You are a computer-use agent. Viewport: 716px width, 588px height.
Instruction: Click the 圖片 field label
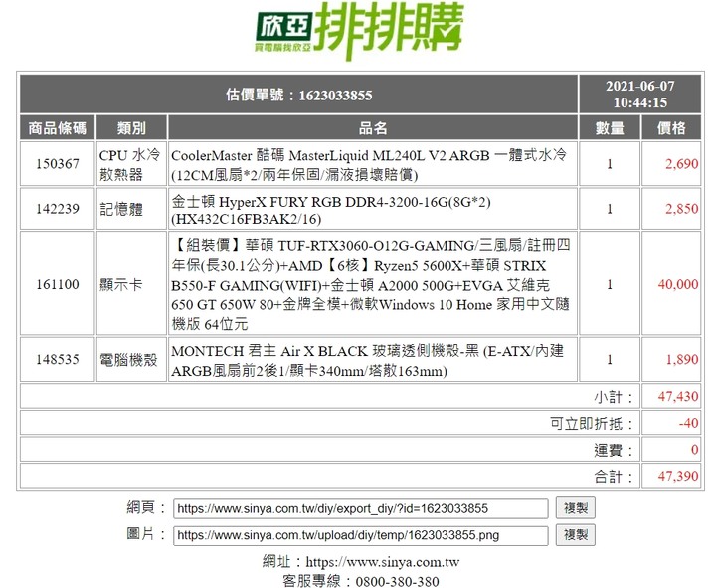(145, 534)
